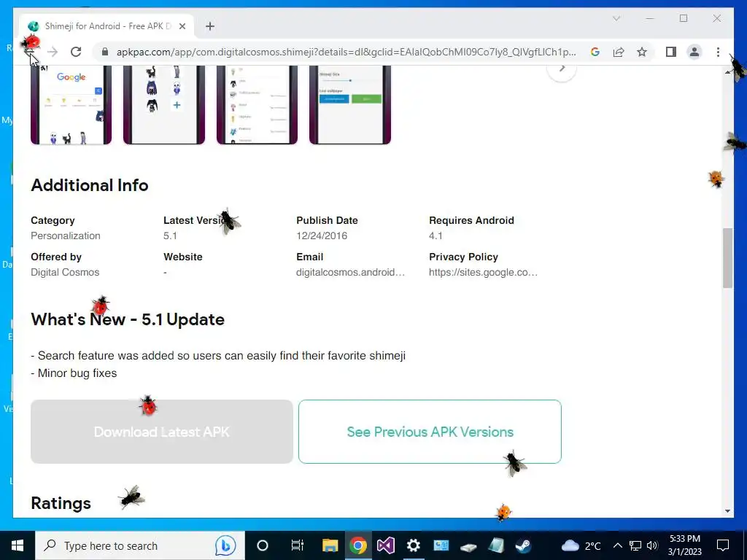Open the Privacy Policy sites.google link
This screenshot has height=560, width=747.
pyautogui.click(x=483, y=273)
